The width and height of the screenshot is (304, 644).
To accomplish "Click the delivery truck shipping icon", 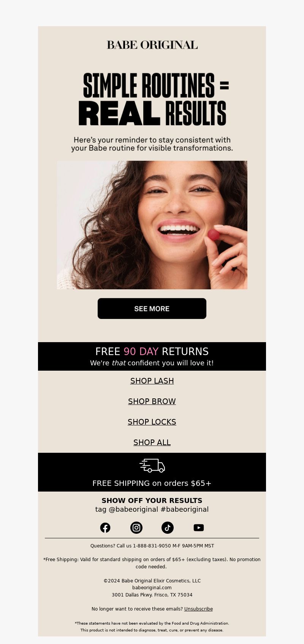I will 152,465.
